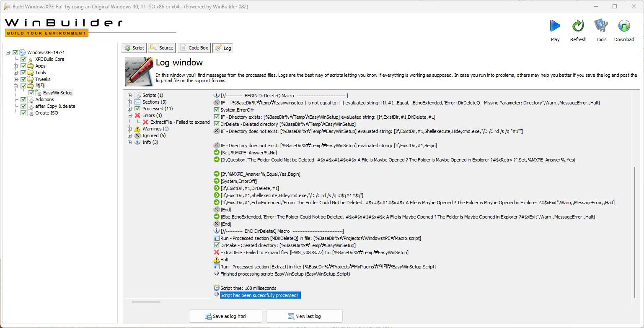Image resolution: width=644 pixels, height=328 pixels.
Task: Click 'Finished processing script: EasyWinSetup' line
Action: (285, 274)
